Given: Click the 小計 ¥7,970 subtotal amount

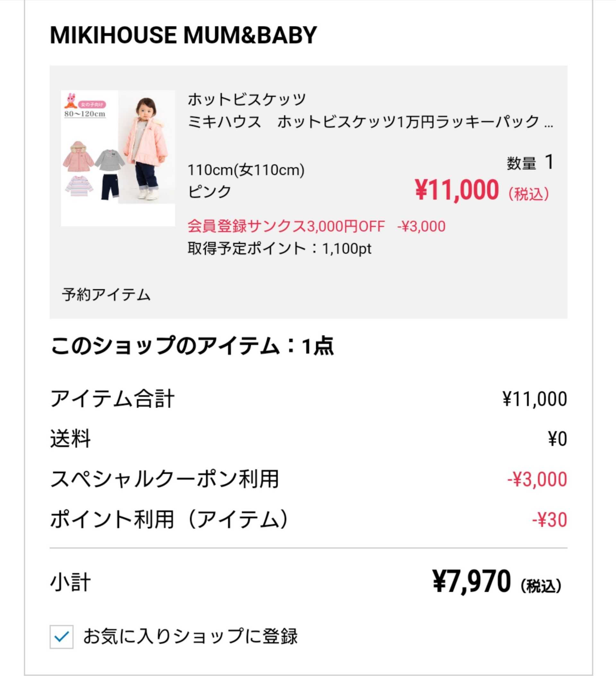Looking at the screenshot, I should tap(472, 582).
